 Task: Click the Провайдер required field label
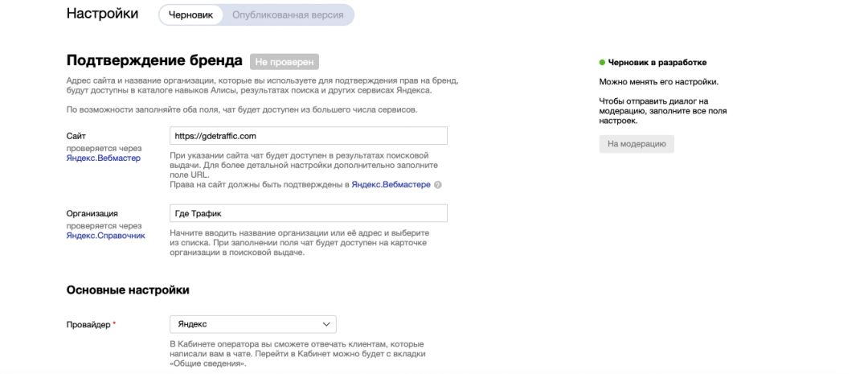tap(90, 324)
